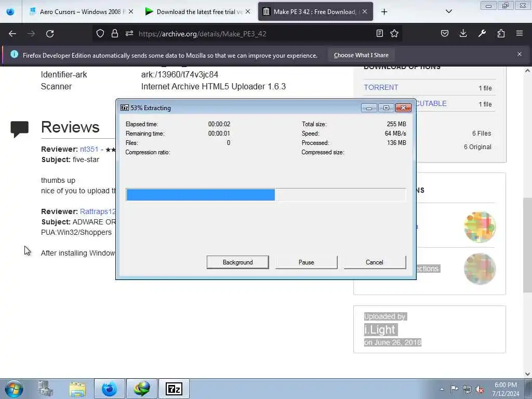Show hidden tray icons arrow

(442, 389)
